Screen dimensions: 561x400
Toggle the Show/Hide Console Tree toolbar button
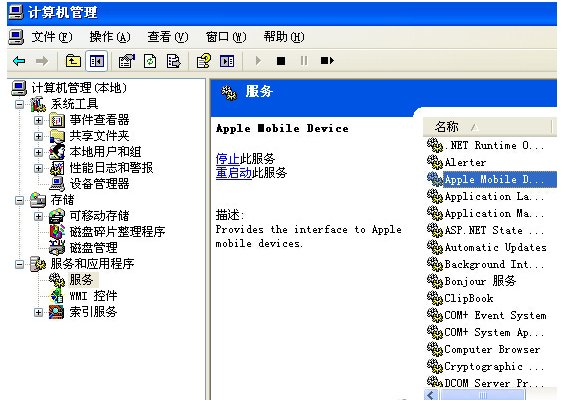[97, 61]
